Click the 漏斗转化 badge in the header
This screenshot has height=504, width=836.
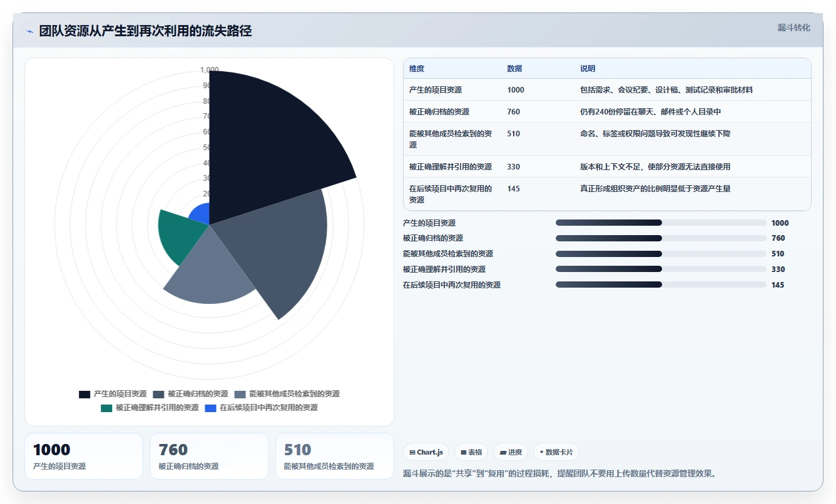(x=793, y=28)
